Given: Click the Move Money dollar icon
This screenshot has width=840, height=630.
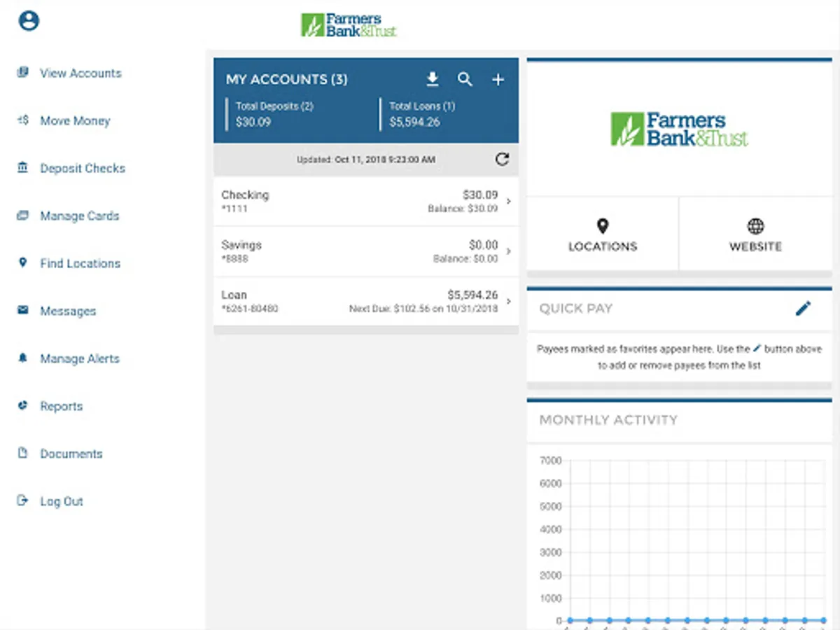Looking at the screenshot, I should click(23, 120).
